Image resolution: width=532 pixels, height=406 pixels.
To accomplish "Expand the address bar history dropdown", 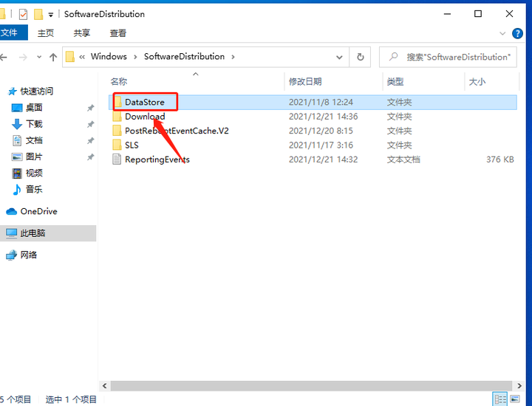I will tap(339, 57).
